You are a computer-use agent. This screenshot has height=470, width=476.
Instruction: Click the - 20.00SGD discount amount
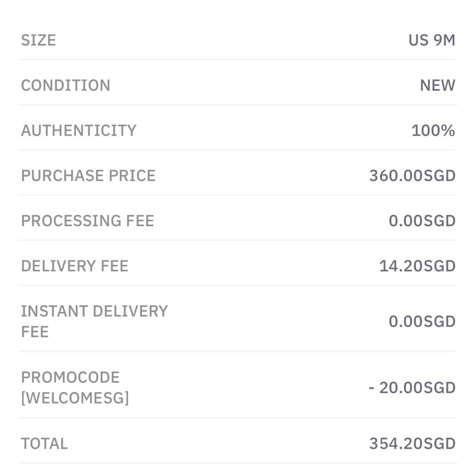coord(412,388)
